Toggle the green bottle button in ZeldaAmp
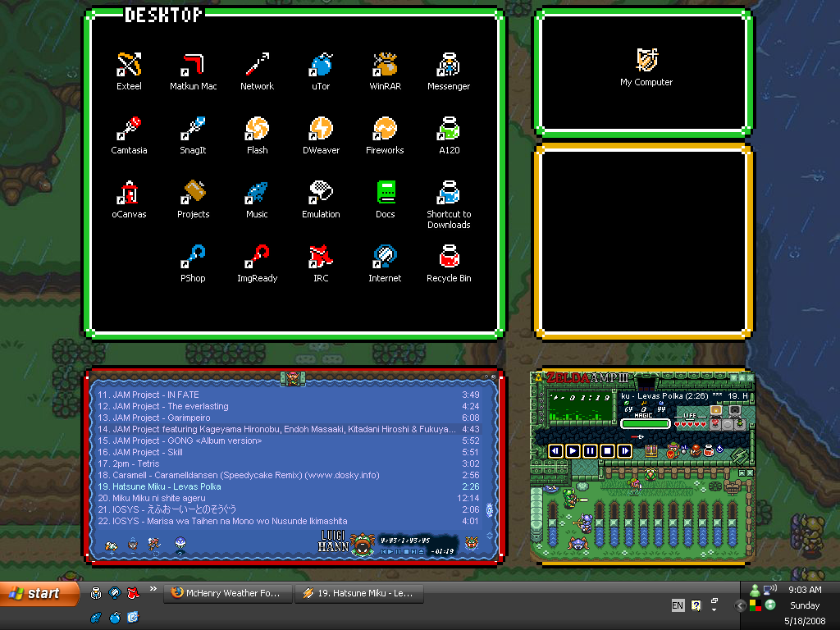840x630 pixels. 739,424
